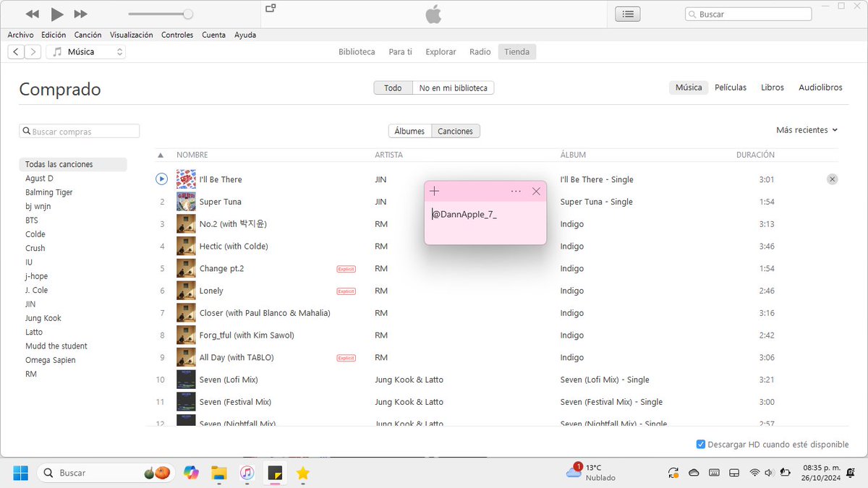
Task: Click the play button in the top bar
Action: click(x=57, y=14)
